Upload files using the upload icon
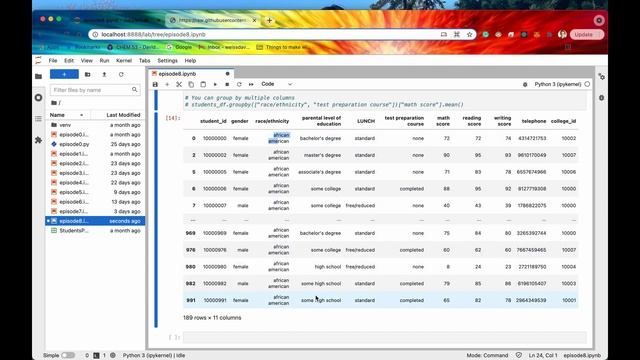Image resolution: width=640 pixels, height=360 pixels. click(x=104, y=74)
